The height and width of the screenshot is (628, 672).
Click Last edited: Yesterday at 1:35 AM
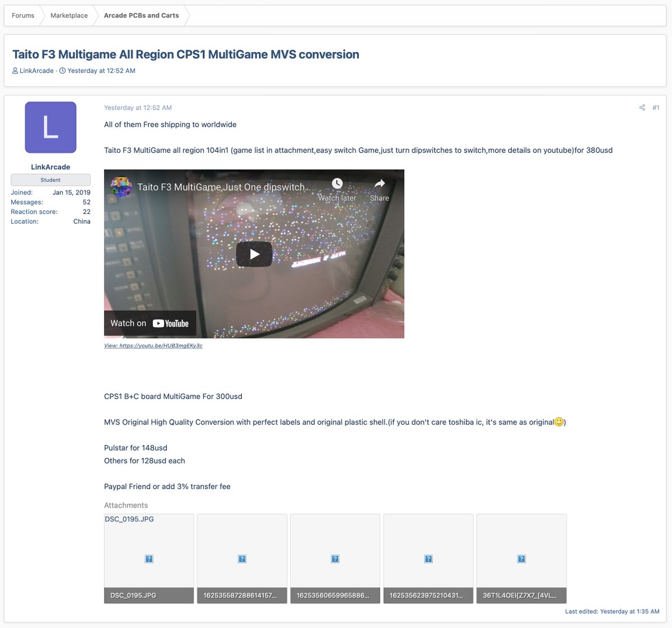tap(612, 611)
